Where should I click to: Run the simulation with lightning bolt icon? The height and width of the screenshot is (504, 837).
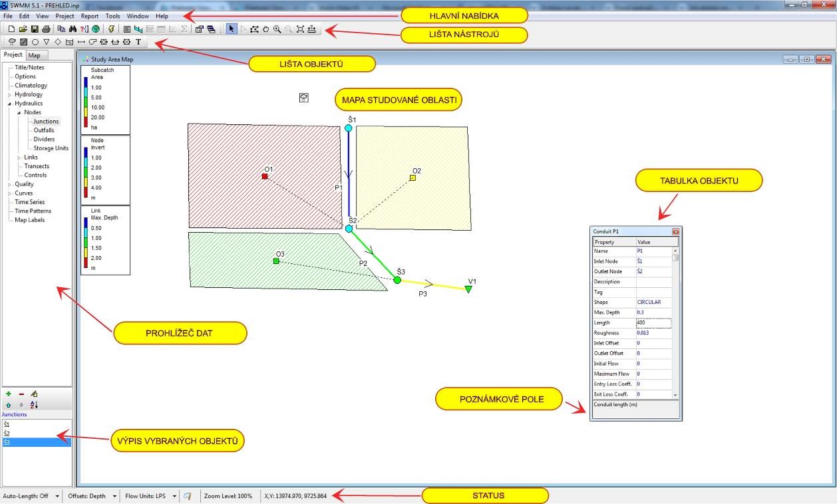[111, 29]
